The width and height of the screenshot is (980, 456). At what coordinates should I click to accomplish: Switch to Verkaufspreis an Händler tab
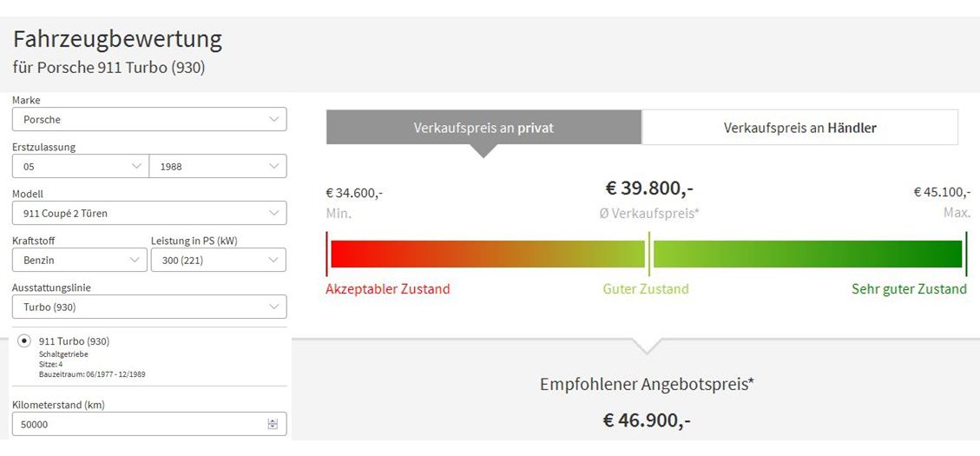point(800,128)
